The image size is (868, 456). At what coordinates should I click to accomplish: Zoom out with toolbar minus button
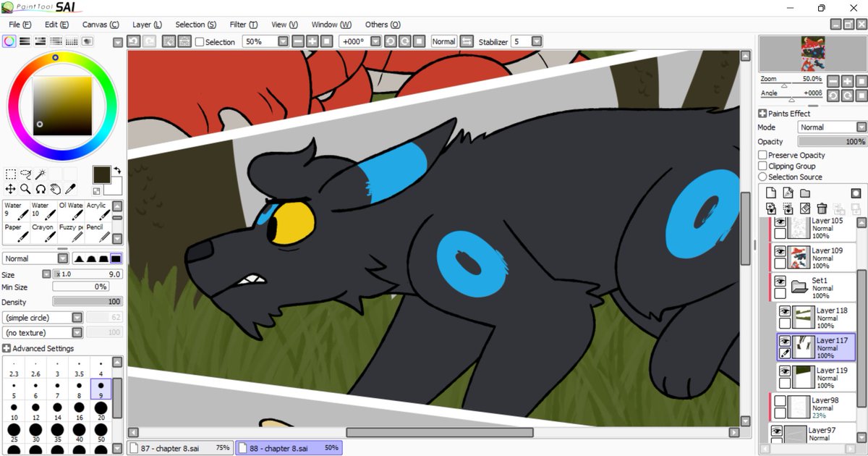[x=297, y=42]
